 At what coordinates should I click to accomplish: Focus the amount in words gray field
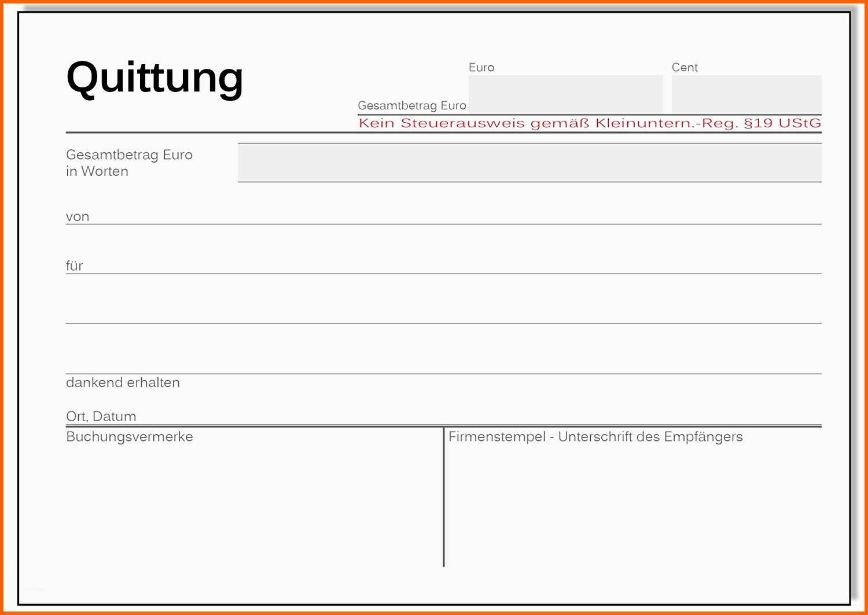point(529,163)
